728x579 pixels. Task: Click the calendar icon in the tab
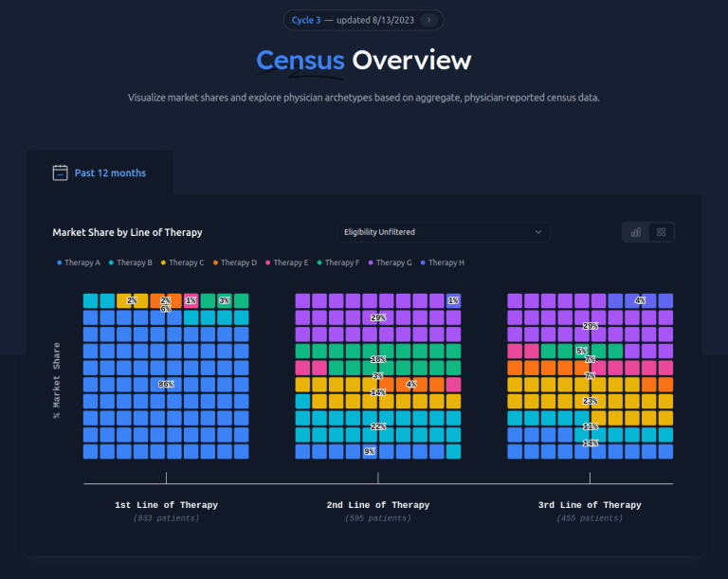point(61,172)
